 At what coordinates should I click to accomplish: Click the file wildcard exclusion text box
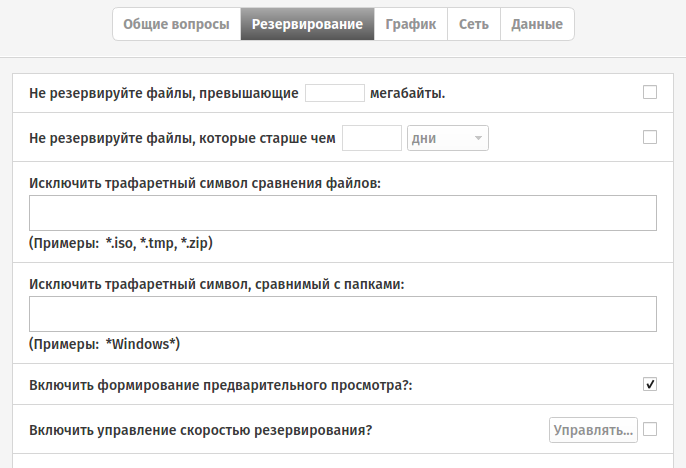point(343,213)
